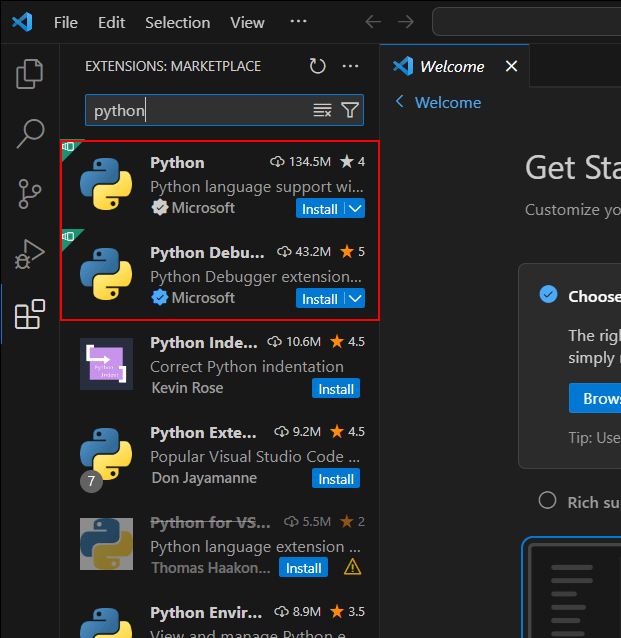Open the File menu
The image size is (621, 638).
pos(66,22)
